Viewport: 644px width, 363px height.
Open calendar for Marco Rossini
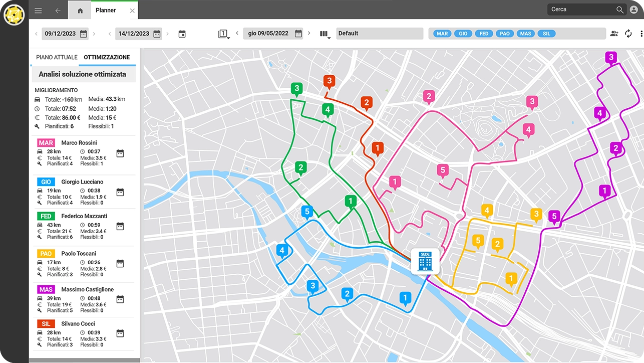(120, 153)
